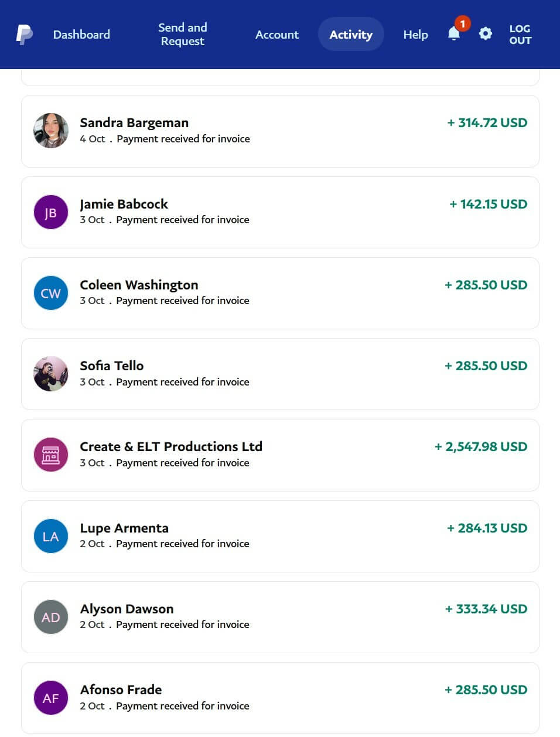560x737 pixels.
Task: Click Sandra Bargeman's profile photo
Action: (x=51, y=131)
